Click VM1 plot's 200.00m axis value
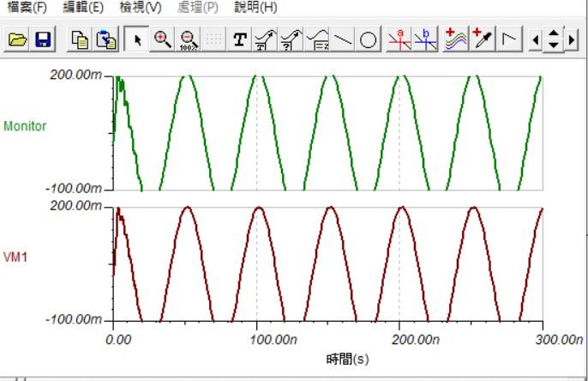The width and height of the screenshot is (588, 381). (x=76, y=206)
